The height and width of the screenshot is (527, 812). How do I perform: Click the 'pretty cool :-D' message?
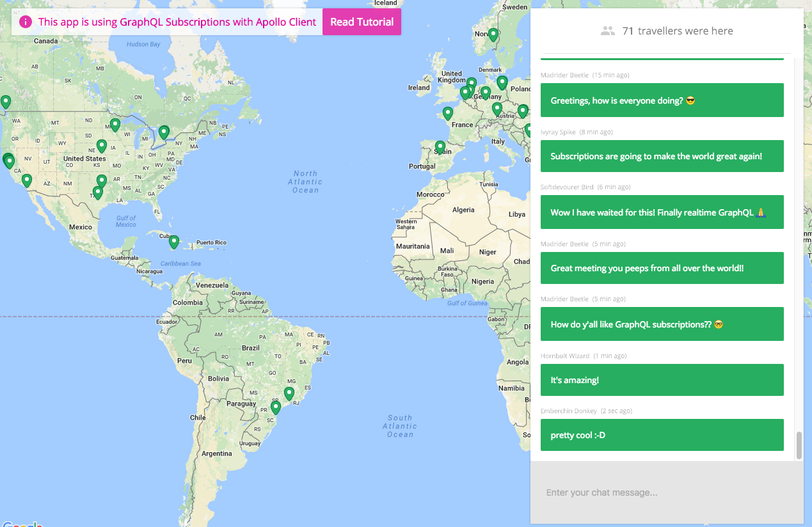point(662,436)
